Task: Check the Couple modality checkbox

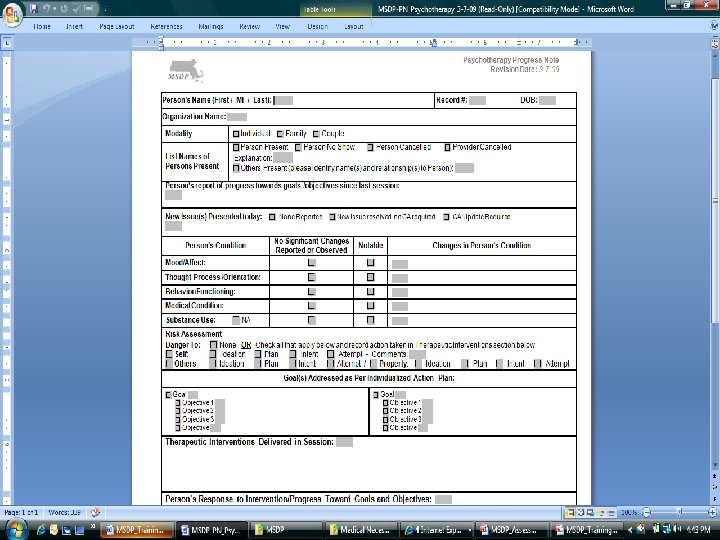Action: (316, 134)
